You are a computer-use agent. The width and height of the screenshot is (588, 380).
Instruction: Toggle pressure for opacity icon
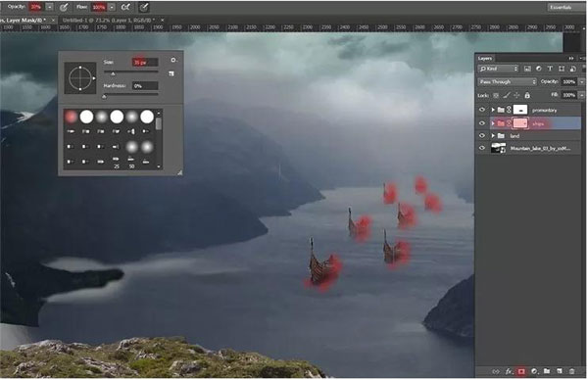(x=64, y=7)
